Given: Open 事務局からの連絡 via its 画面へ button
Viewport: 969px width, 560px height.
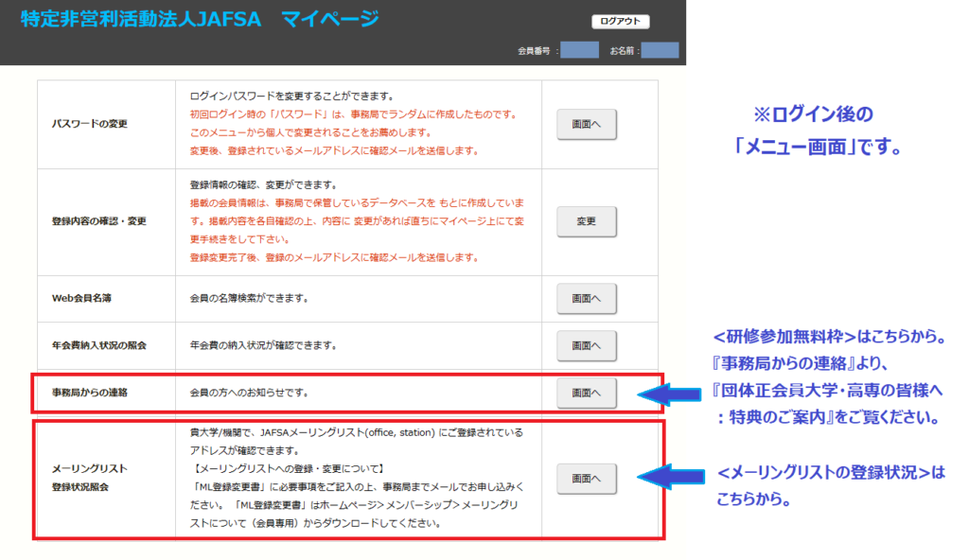Looking at the screenshot, I should point(586,393).
